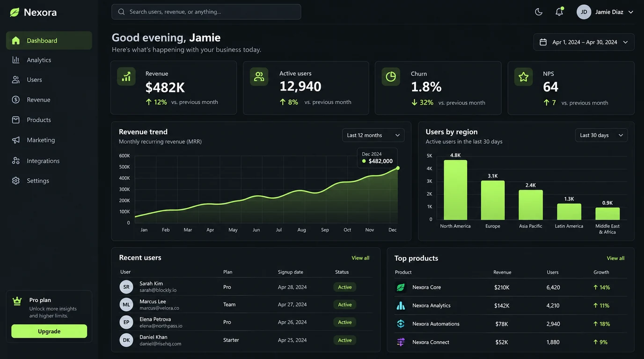Click Marcus Lee's Active status badge
This screenshot has height=359, width=644.
point(345,305)
